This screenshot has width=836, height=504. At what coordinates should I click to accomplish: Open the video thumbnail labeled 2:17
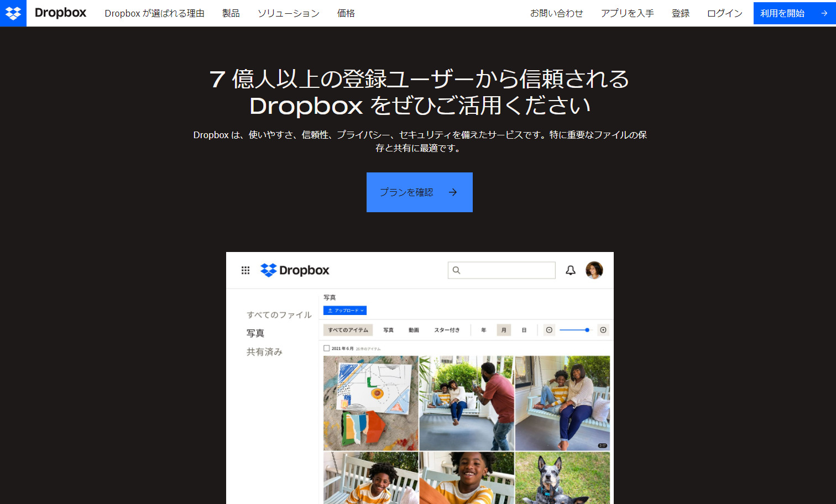562,403
